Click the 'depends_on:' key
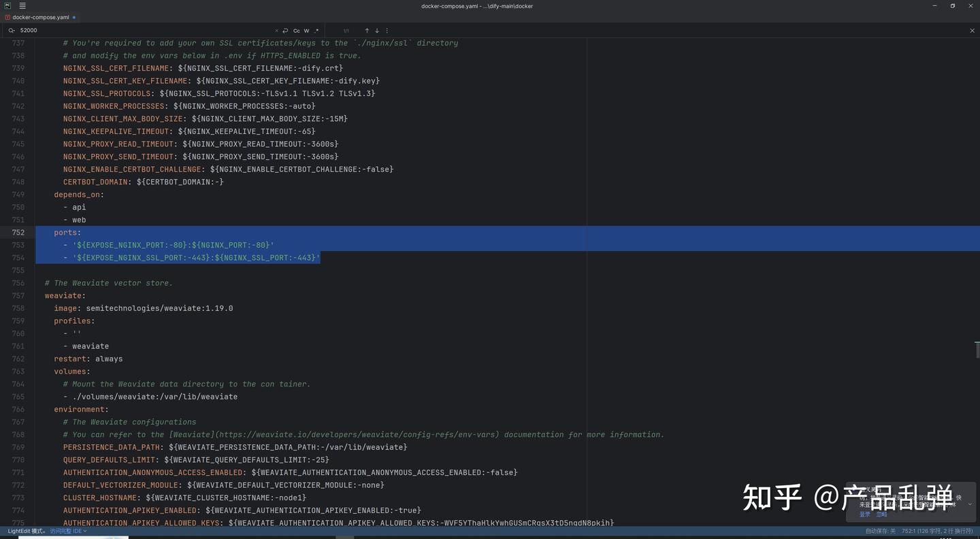 click(x=79, y=195)
